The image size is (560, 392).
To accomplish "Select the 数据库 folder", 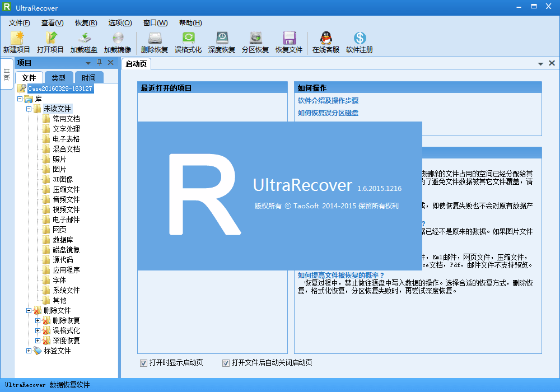I will [x=63, y=240].
